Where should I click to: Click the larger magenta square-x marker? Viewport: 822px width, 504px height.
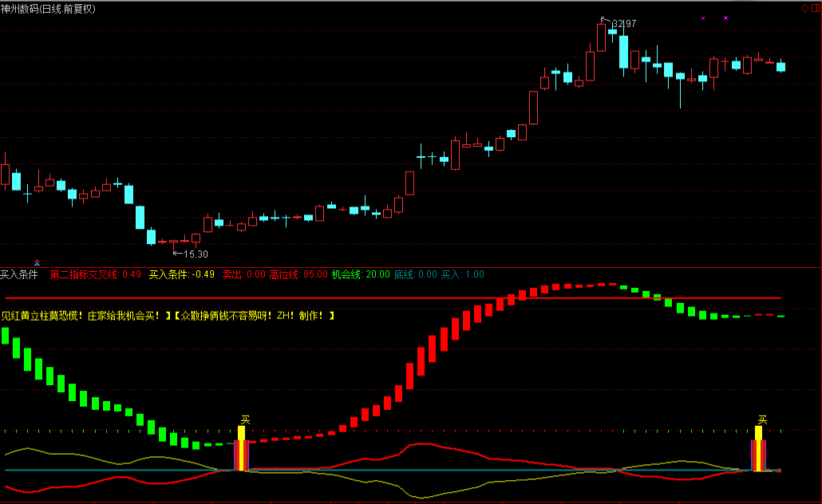tap(725, 18)
